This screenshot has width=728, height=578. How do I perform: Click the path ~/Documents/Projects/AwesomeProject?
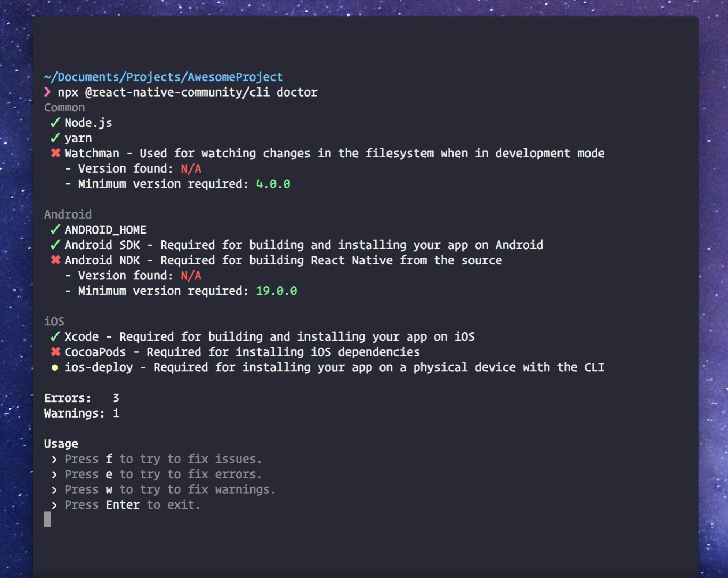tap(164, 77)
